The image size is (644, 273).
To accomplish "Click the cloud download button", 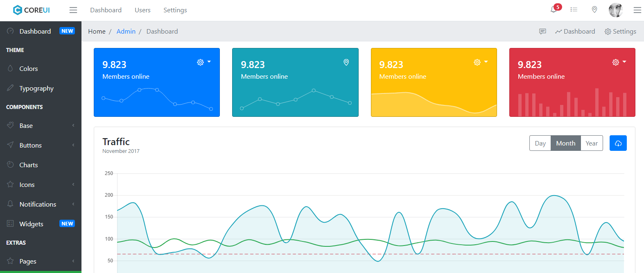I will pyautogui.click(x=618, y=143).
